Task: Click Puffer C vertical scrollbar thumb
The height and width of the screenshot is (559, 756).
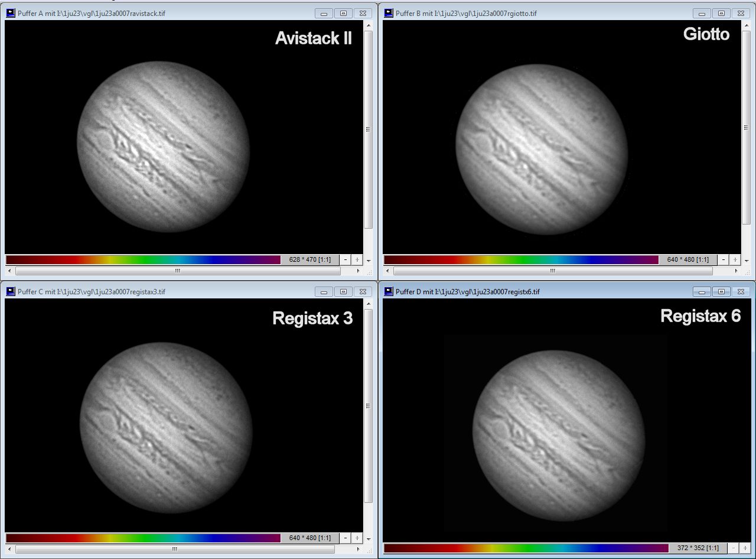Action: (369, 406)
